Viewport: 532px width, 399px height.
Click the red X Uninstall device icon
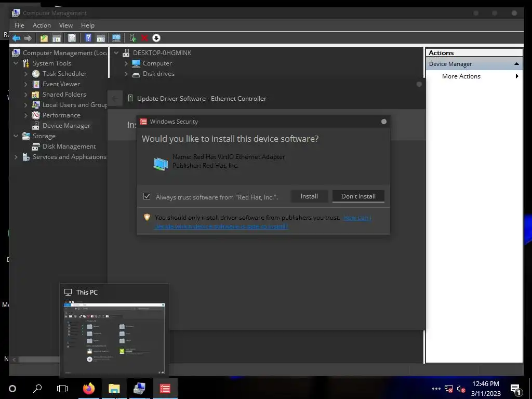pyautogui.click(x=144, y=38)
